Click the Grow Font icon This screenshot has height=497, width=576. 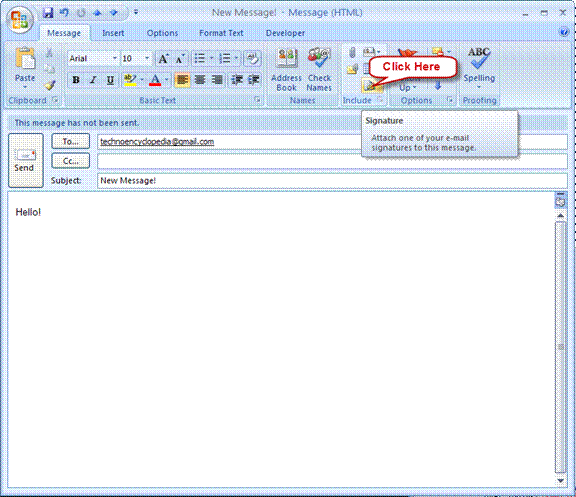[163, 58]
